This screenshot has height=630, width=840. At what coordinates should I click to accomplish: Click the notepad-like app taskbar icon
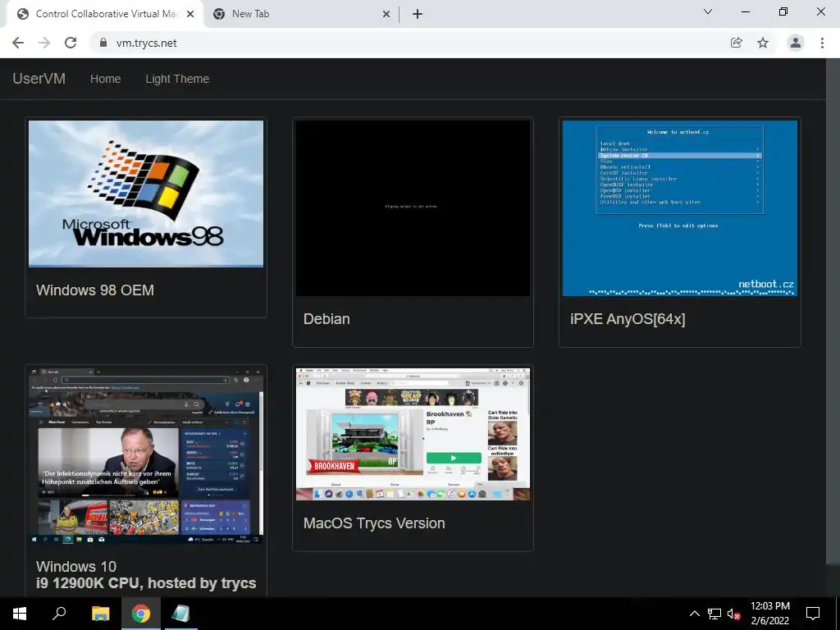point(180,614)
